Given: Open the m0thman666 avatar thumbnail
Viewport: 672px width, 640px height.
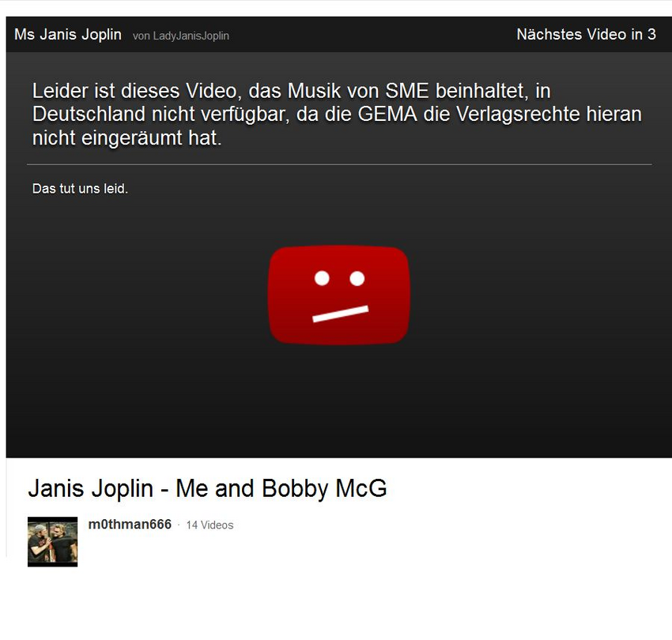Looking at the screenshot, I should point(53,541).
